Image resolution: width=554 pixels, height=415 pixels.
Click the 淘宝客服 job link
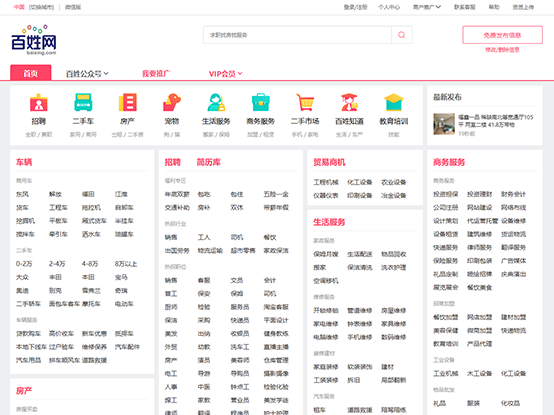point(276,307)
